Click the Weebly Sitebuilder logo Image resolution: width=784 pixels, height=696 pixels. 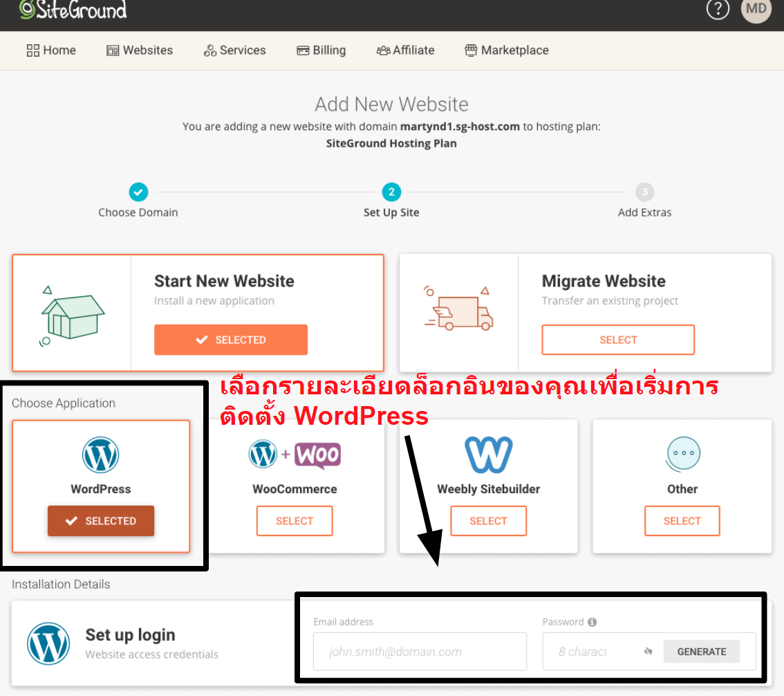point(489,455)
